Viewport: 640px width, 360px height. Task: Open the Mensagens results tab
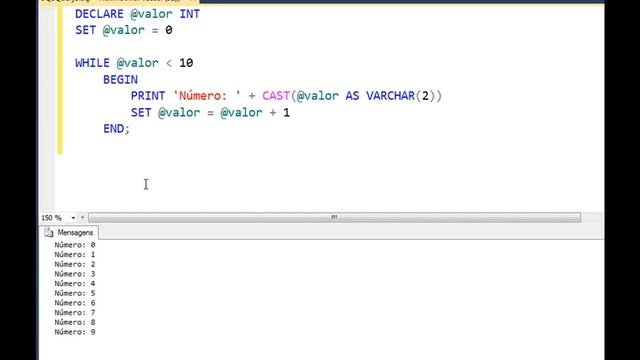pyautogui.click(x=69, y=233)
